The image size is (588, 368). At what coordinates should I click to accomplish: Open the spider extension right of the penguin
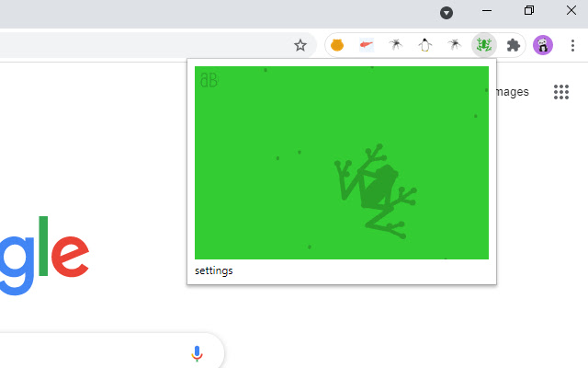tap(454, 45)
